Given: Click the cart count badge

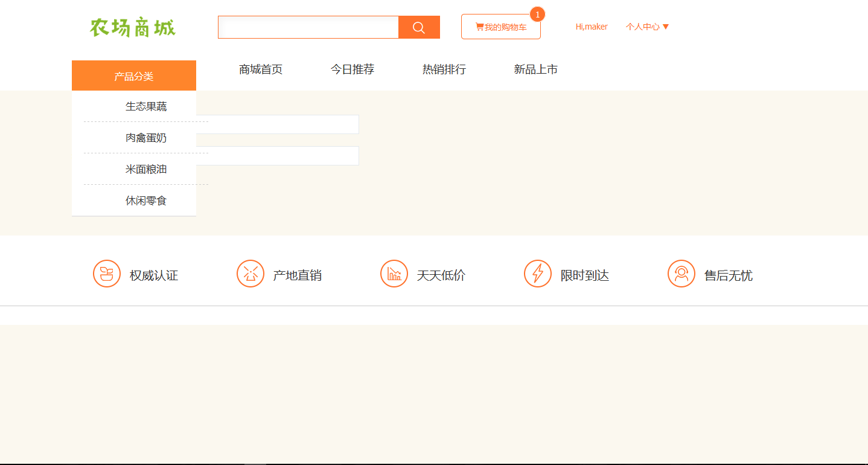Looking at the screenshot, I should click(537, 14).
